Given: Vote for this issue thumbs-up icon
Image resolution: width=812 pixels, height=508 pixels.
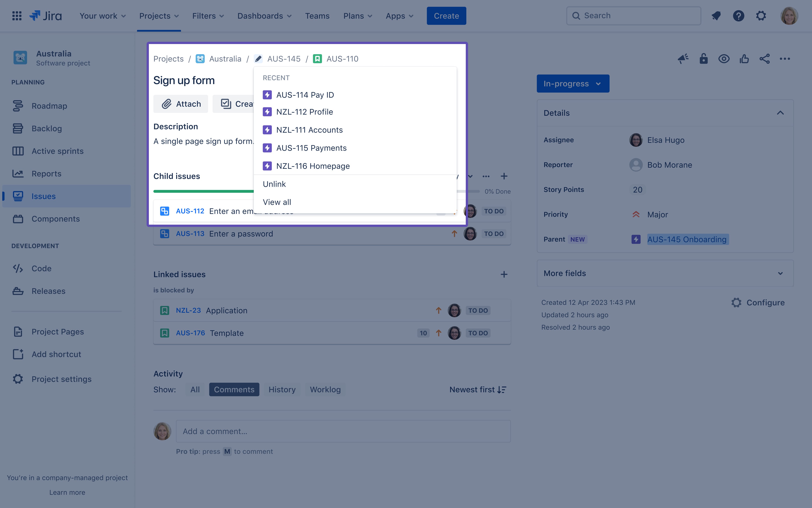Looking at the screenshot, I should (x=744, y=59).
